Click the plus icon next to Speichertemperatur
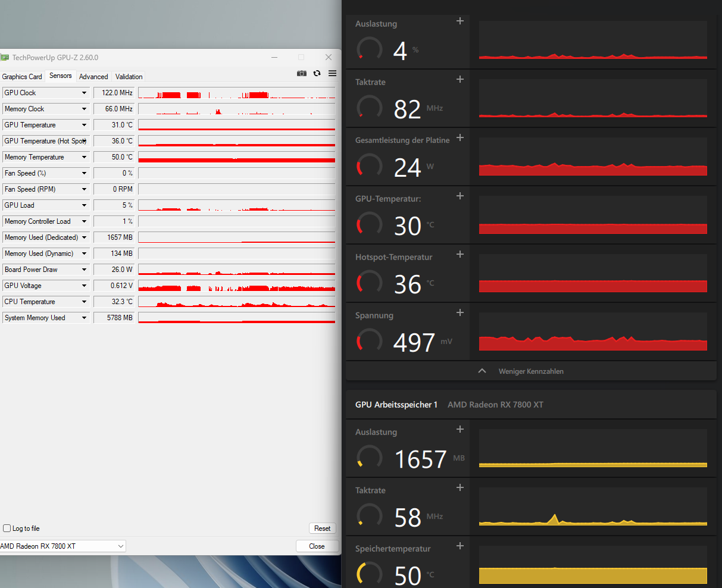 460,545
